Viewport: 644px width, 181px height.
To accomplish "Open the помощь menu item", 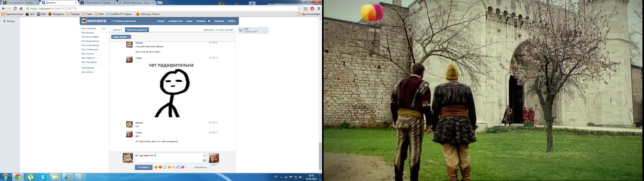I will (x=219, y=21).
